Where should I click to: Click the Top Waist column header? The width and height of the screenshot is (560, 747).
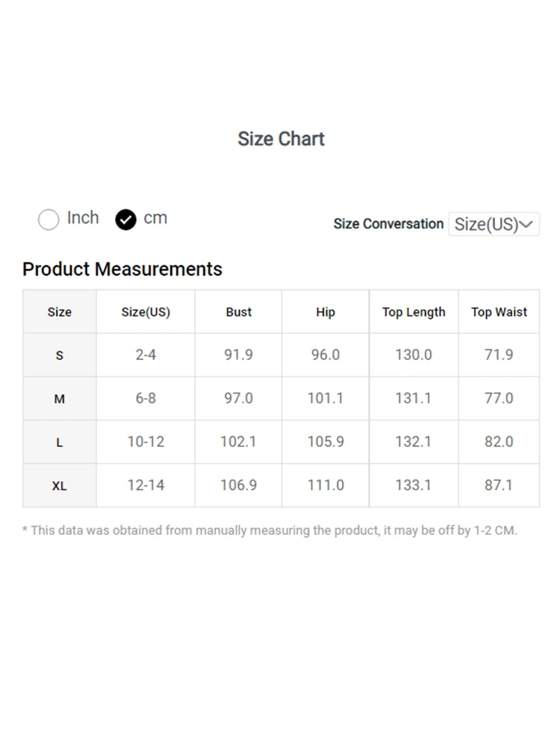coord(499,312)
